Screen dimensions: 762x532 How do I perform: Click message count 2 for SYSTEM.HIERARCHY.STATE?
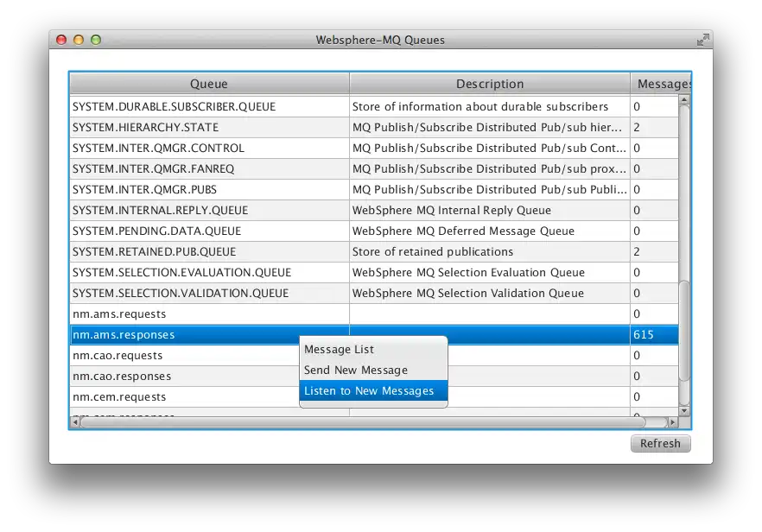pyautogui.click(x=654, y=127)
